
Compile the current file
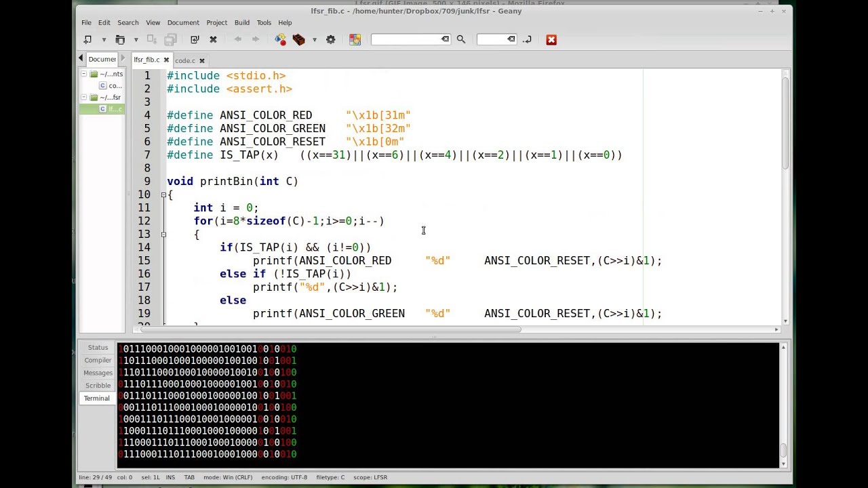pyautogui.click(x=280, y=39)
